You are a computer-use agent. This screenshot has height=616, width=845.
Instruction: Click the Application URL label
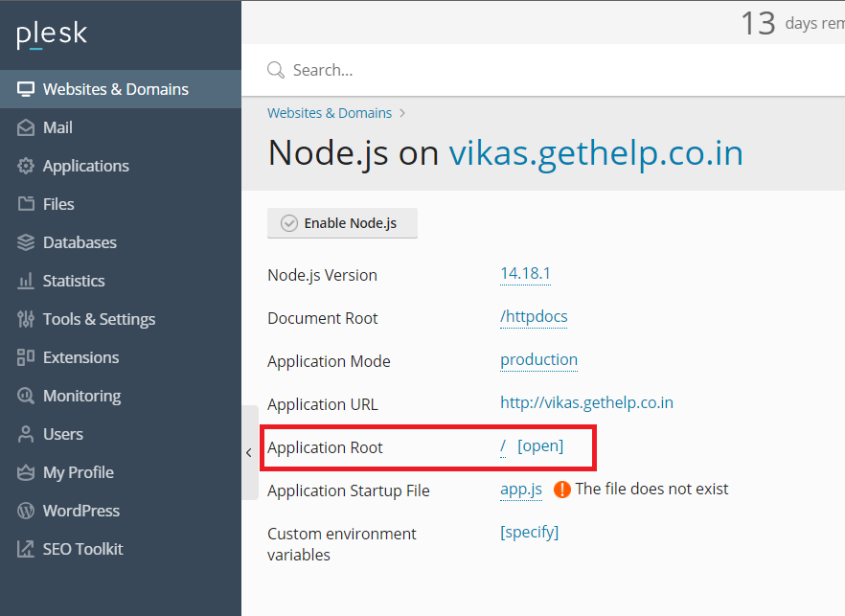click(x=323, y=404)
